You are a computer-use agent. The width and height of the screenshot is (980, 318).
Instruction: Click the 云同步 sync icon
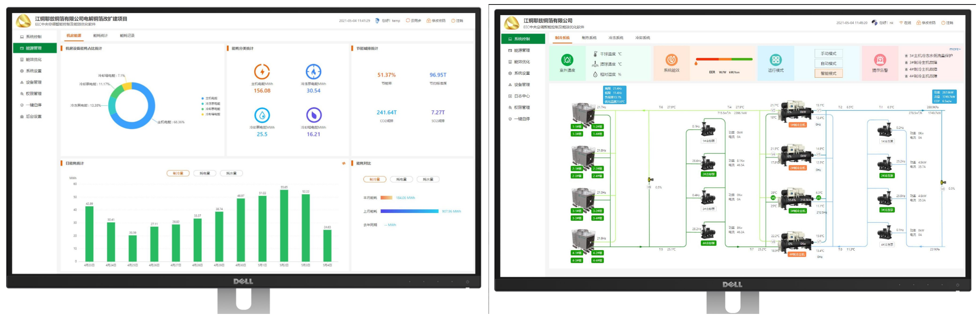pos(408,20)
